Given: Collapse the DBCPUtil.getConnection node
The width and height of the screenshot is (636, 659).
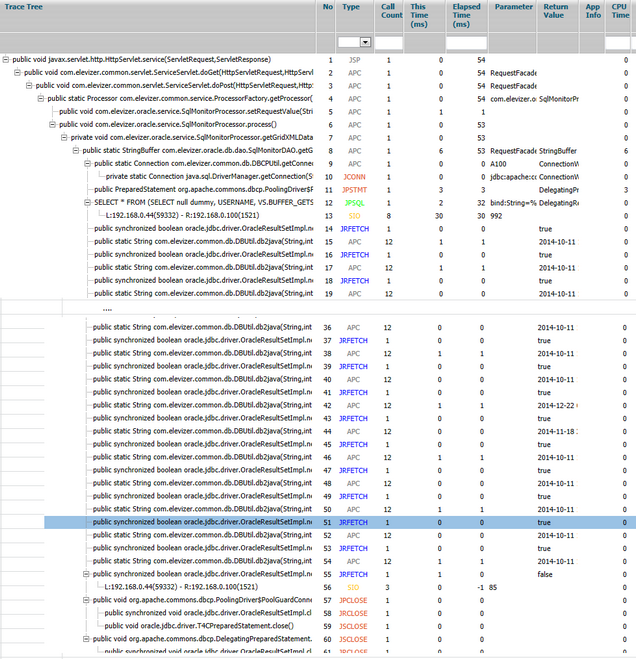Looking at the screenshot, I should tap(87, 163).
